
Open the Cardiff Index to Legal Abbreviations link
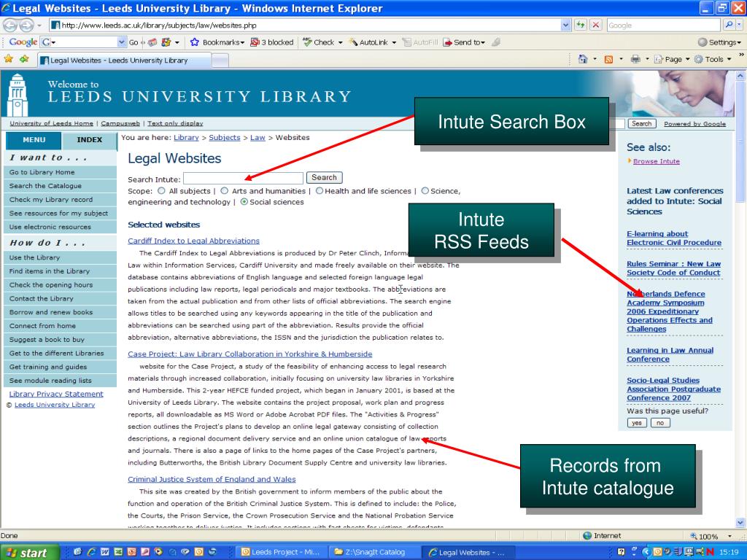[x=193, y=241]
